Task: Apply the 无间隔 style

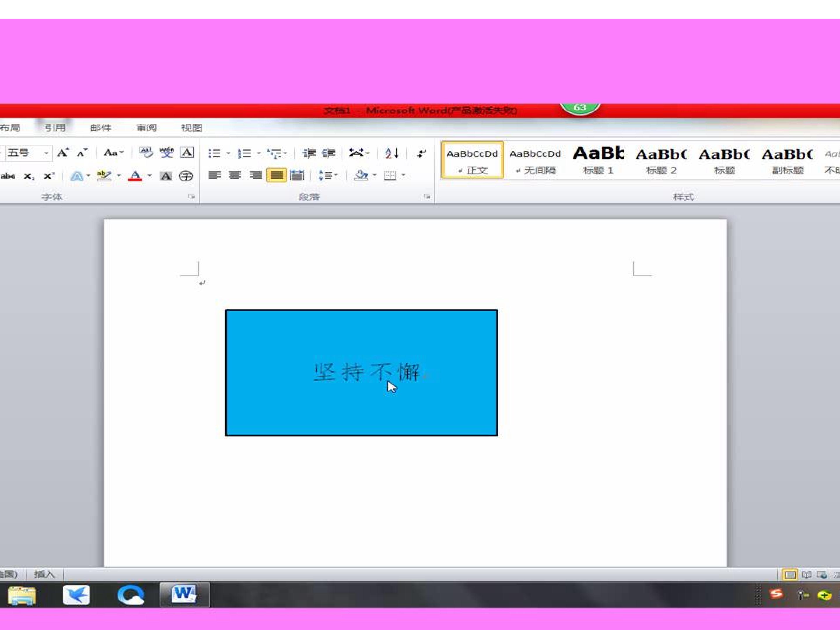Action: 535,160
